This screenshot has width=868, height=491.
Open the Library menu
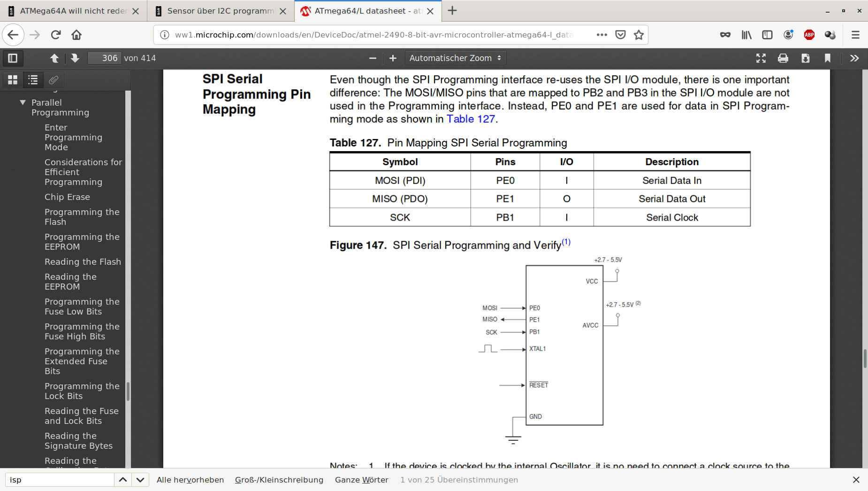[746, 35]
